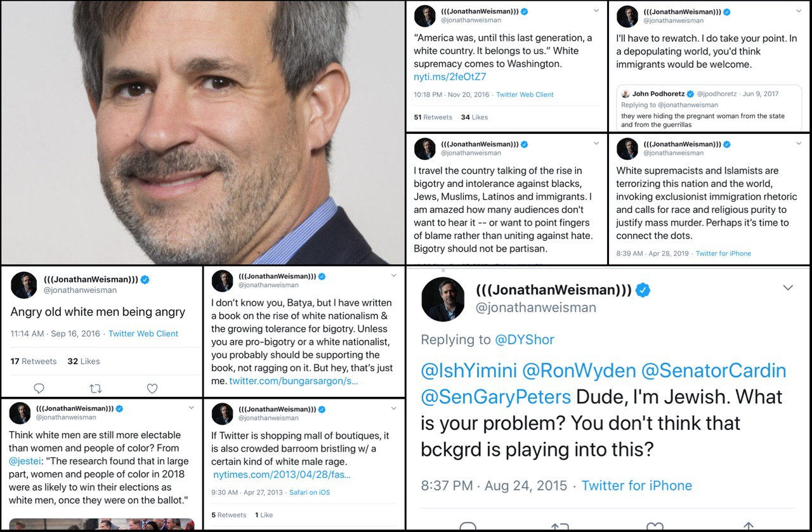Open chevron menu on 'America was, until' tweet

point(596,11)
